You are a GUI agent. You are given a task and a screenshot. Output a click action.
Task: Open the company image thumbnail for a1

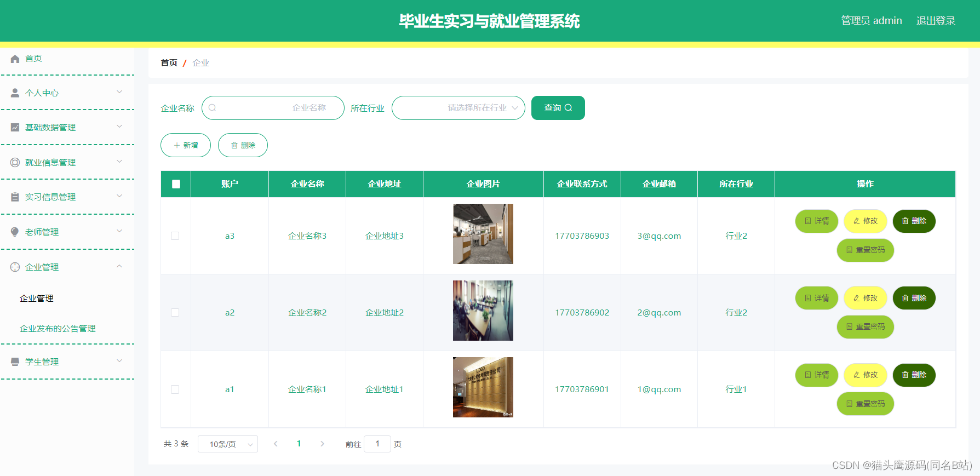pos(483,387)
